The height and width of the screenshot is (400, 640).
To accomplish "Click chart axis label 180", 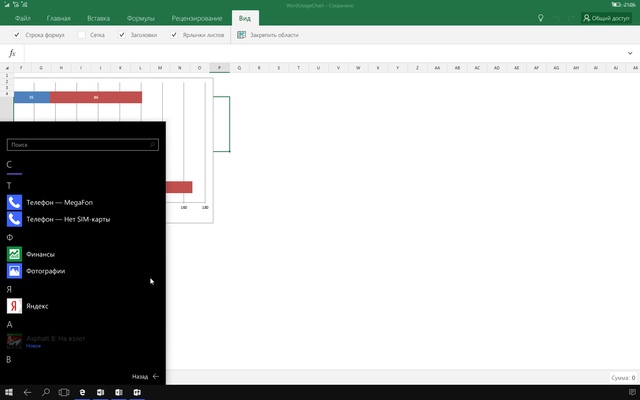I will 205,207.
